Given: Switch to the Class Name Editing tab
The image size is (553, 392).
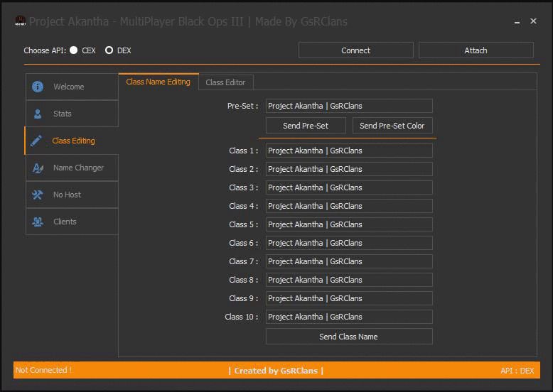Looking at the screenshot, I should pyautogui.click(x=159, y=82).
